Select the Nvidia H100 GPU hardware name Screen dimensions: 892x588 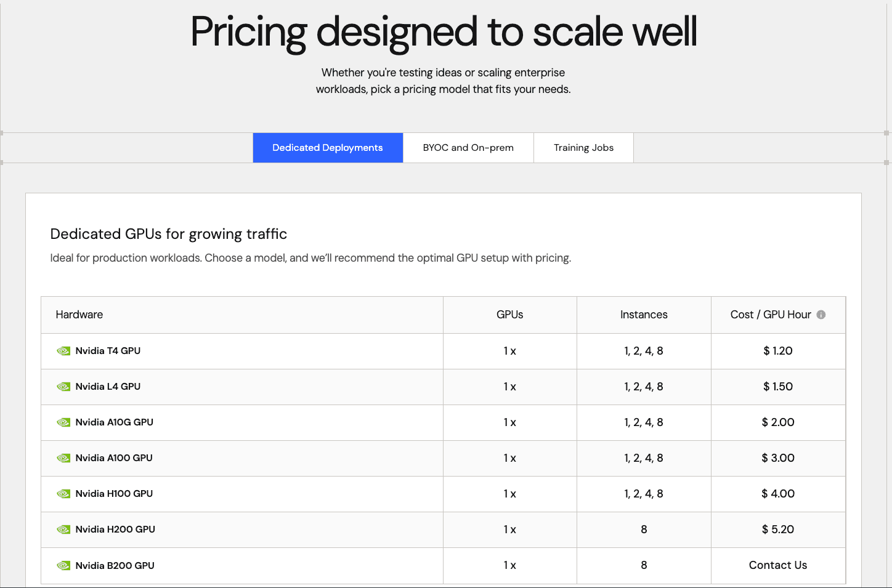coord(114,494)
